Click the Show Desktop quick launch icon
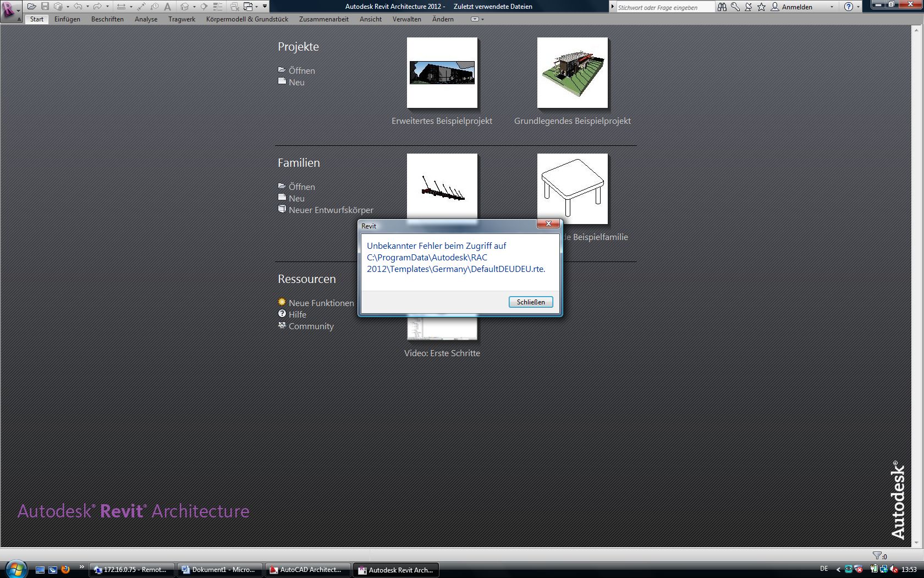The height and width of the screenshot is (578, 924). (x=40, y=570)
